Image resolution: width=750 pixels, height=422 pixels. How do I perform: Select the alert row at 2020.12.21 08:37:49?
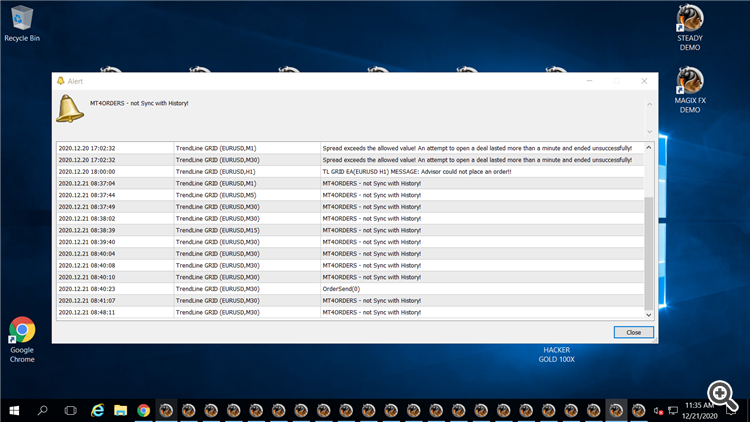click(x=350, y=207)
